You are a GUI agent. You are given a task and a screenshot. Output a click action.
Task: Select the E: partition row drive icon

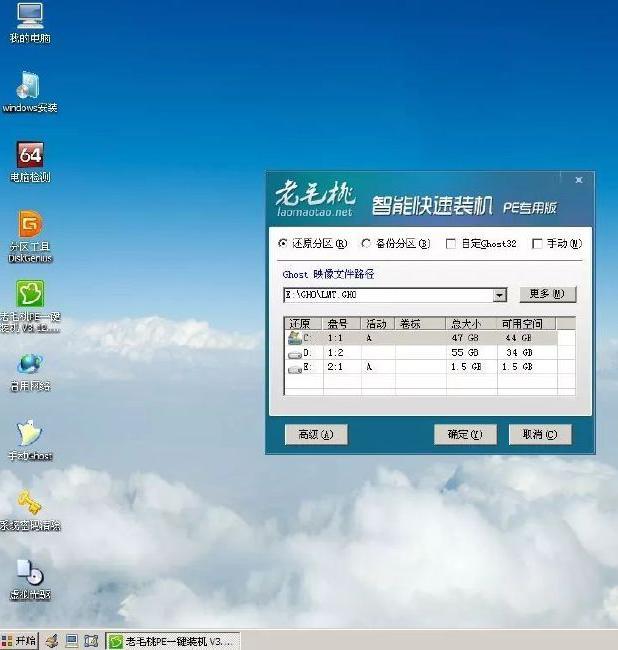point(295,368)
